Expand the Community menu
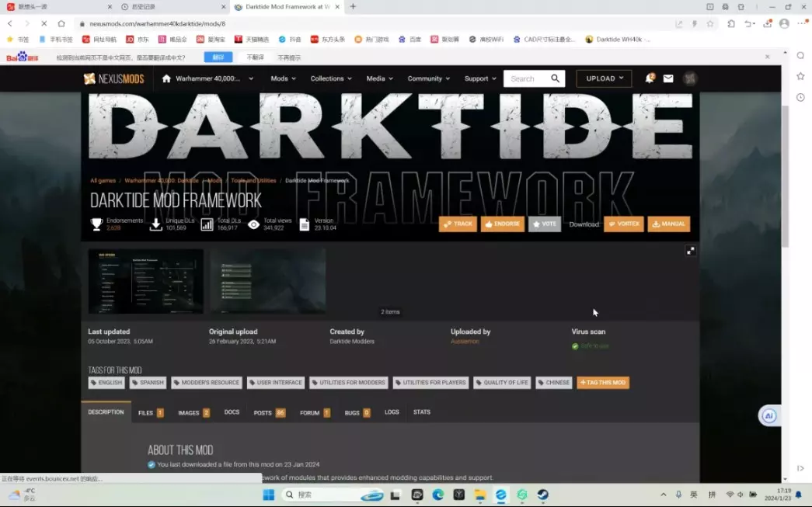The image size is (812, 507). (x=428, y=78)
